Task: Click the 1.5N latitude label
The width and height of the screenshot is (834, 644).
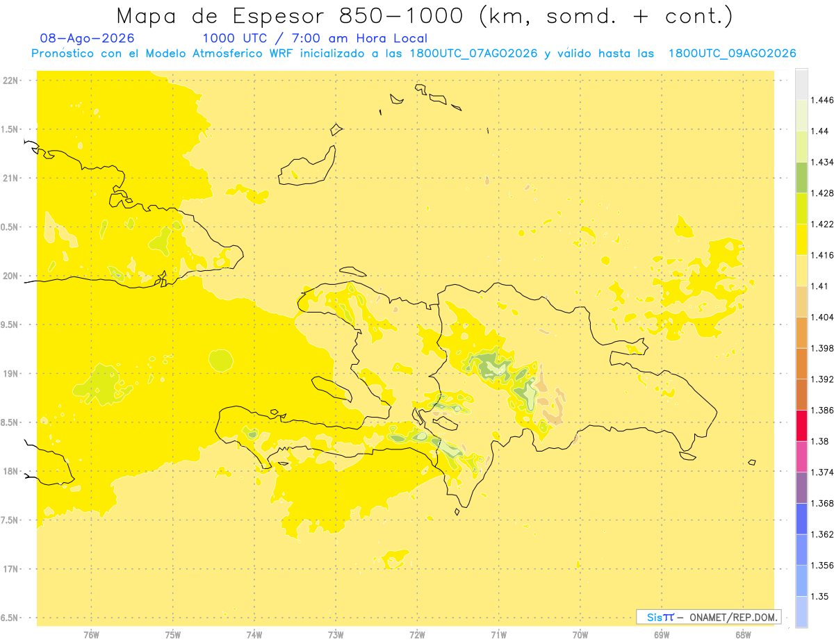Action: click(10, 129)
